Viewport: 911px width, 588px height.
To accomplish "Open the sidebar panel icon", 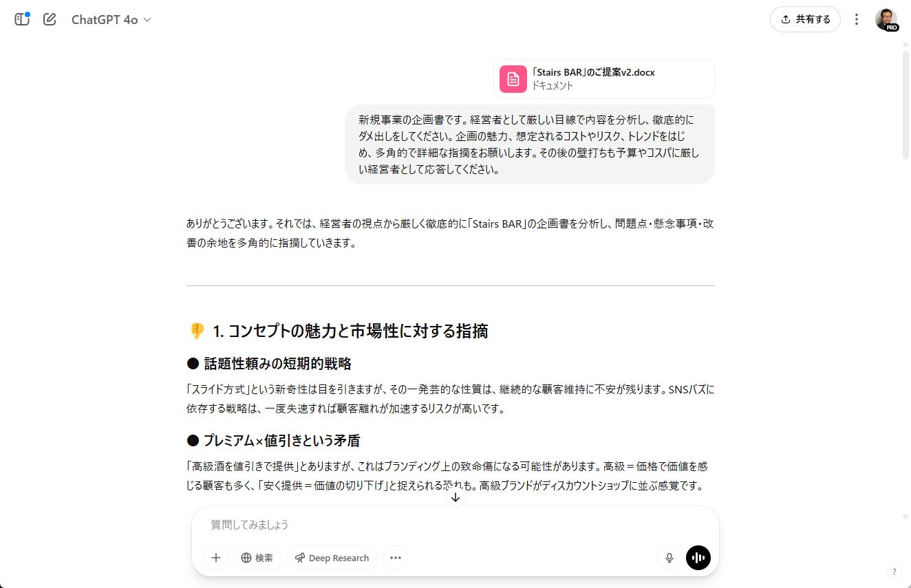I will (x=22, y=19).
